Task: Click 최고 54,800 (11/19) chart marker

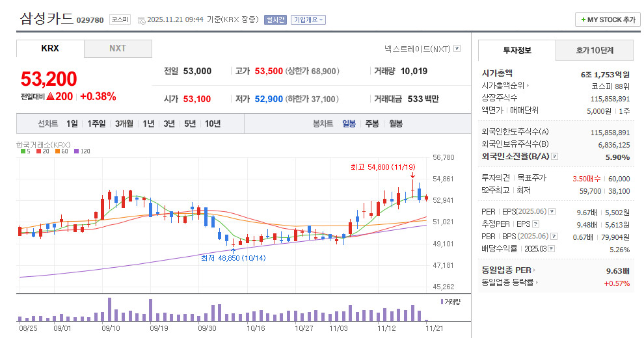Action: click(382, 167)
